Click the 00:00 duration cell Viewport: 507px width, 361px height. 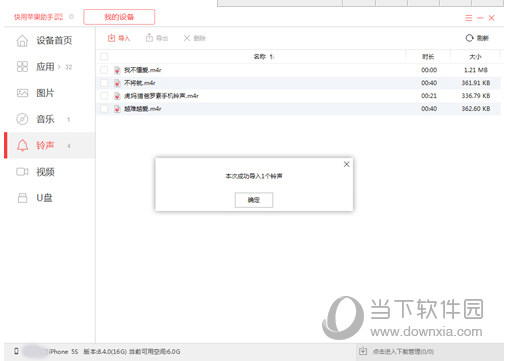pos(429,70)
